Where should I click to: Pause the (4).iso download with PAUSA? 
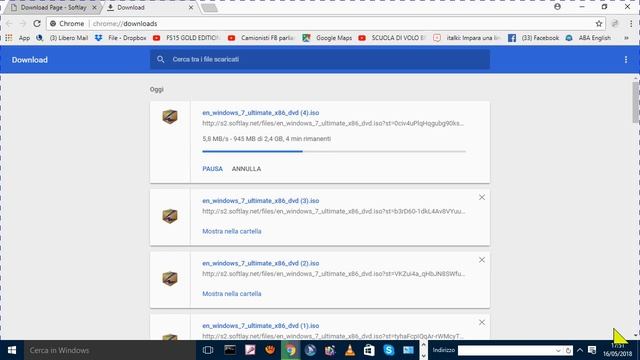pos(213,169)
